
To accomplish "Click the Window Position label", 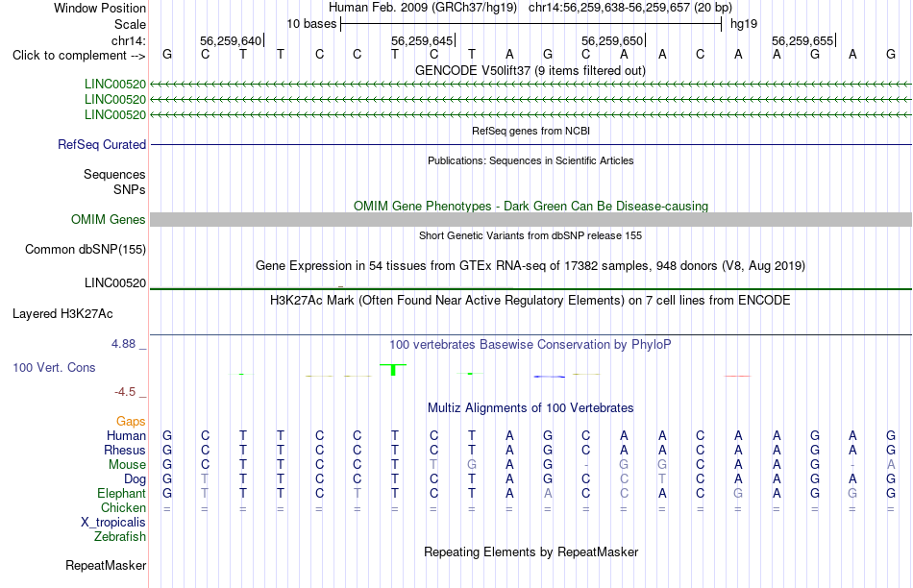I will (x=100, y=8).
